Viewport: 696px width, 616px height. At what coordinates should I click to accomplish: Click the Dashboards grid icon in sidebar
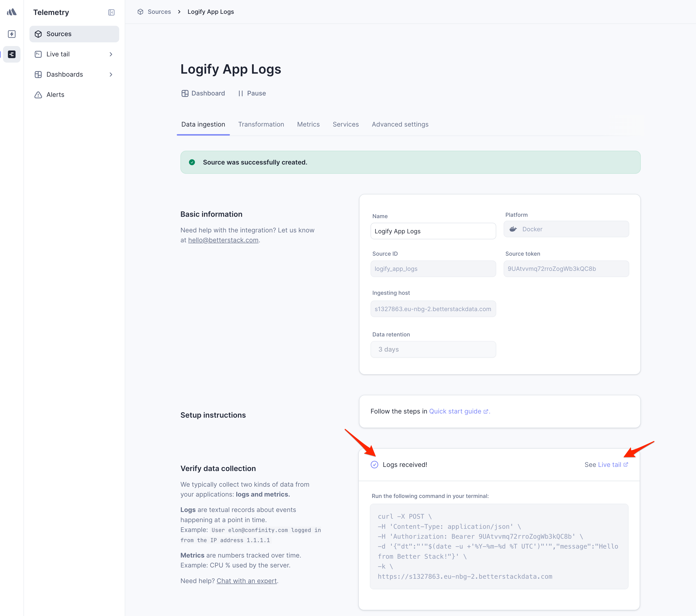38,74
